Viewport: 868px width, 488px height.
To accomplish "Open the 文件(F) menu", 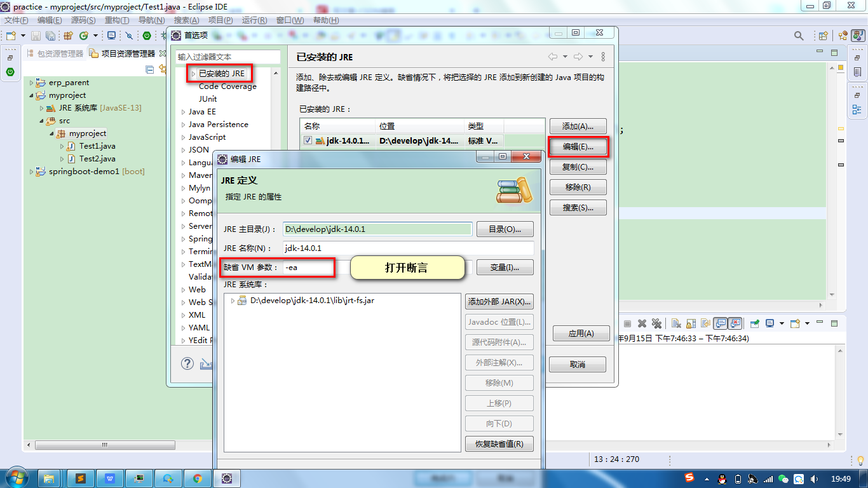I will coord(17,20).
